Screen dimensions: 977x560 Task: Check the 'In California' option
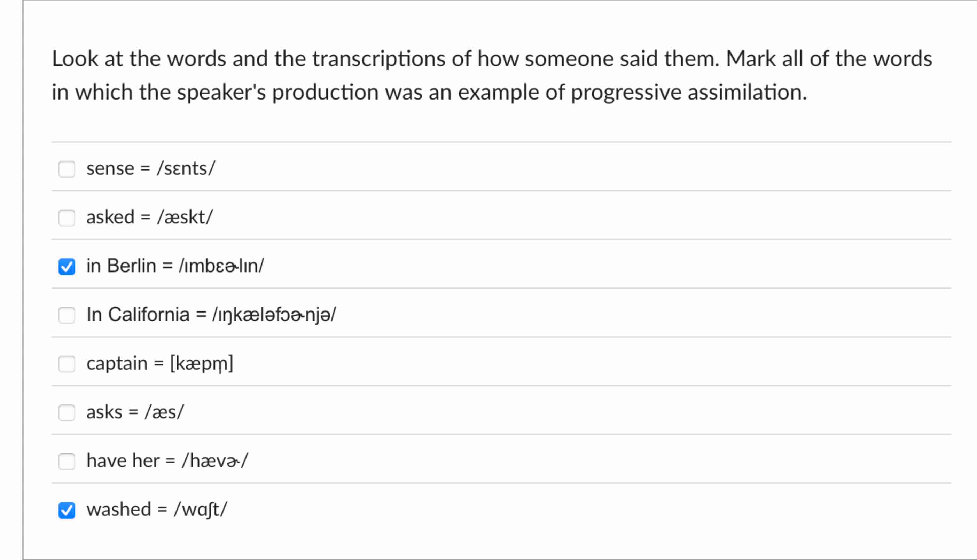(x=67, y=315)
